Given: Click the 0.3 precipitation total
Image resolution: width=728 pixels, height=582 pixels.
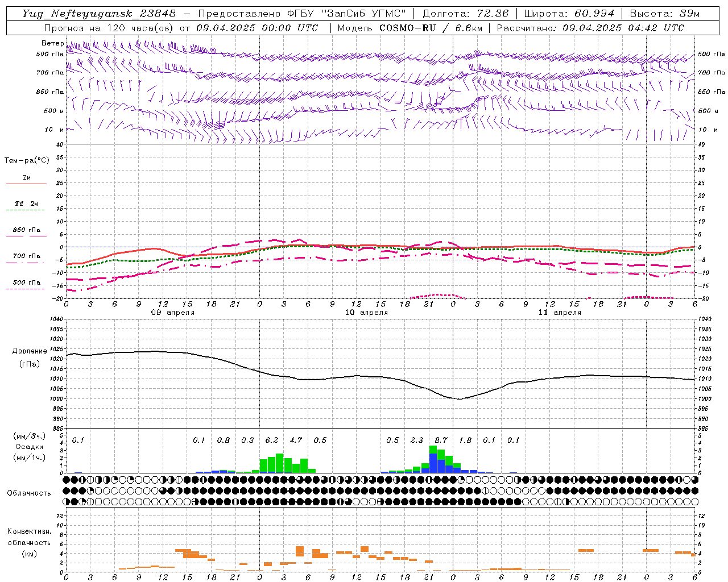Looking at the screenshot, I should [247, 440].
